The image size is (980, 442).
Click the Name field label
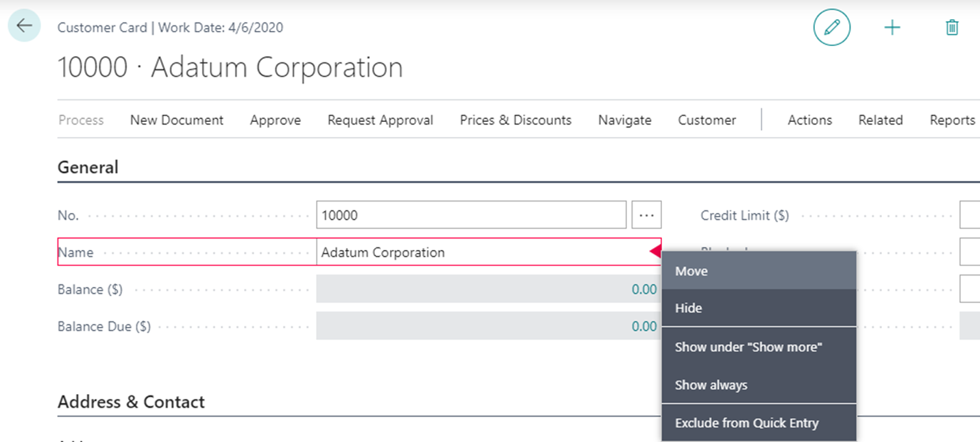click(75, 252)
